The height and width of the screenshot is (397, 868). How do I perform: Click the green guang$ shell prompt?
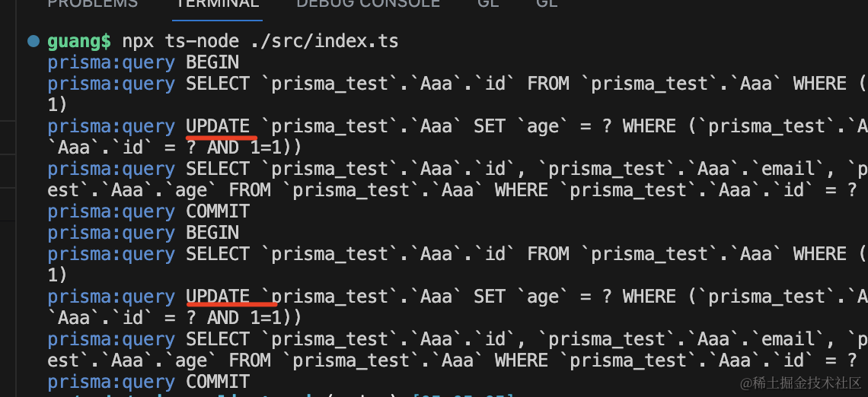(x=79, y=41)
